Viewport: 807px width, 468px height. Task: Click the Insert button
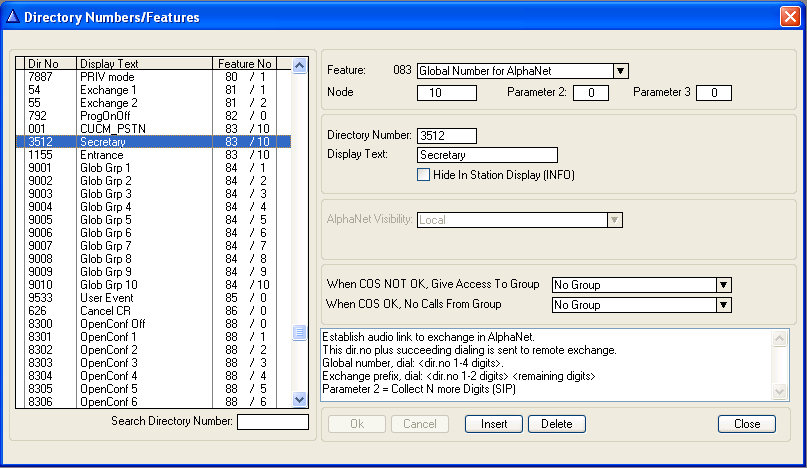coord(493,424)
